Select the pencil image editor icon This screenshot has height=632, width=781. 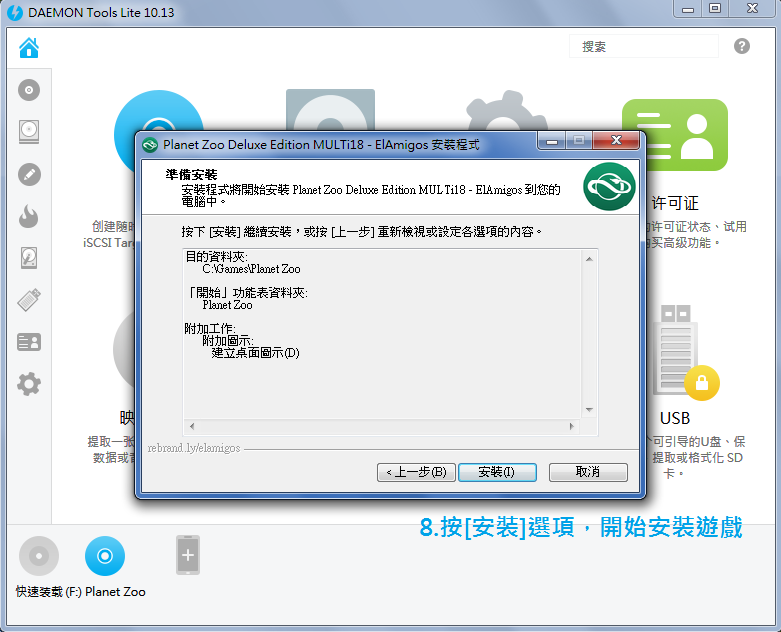(x=29, y=175)
